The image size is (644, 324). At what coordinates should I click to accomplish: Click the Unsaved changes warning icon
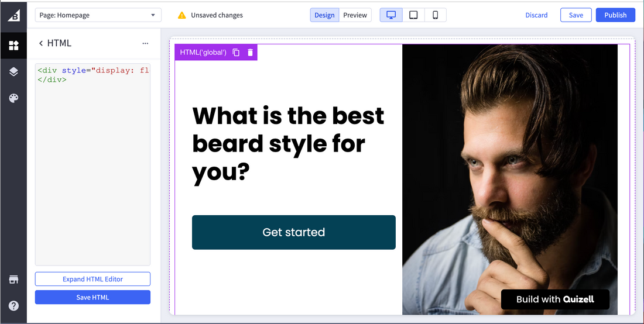tap(181, 15)
